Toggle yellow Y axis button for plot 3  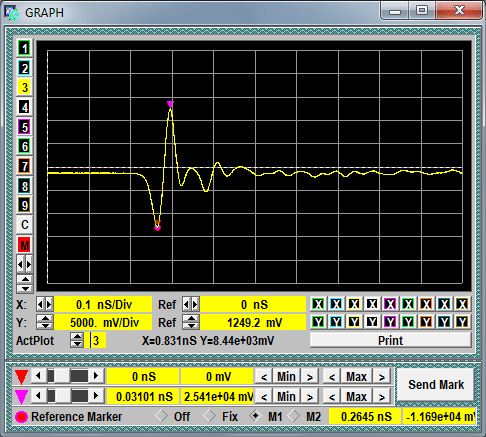(354, 322)
